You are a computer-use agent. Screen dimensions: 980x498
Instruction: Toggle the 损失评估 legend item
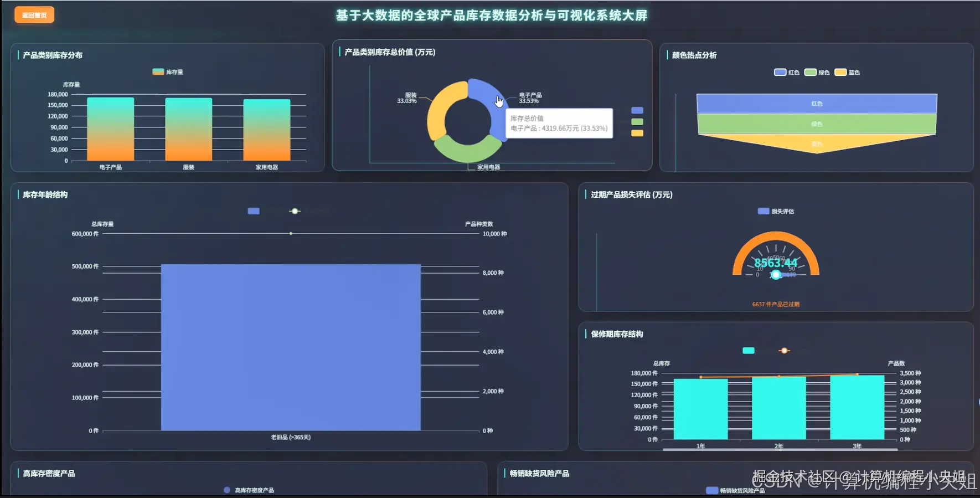[x=776, y=211]
